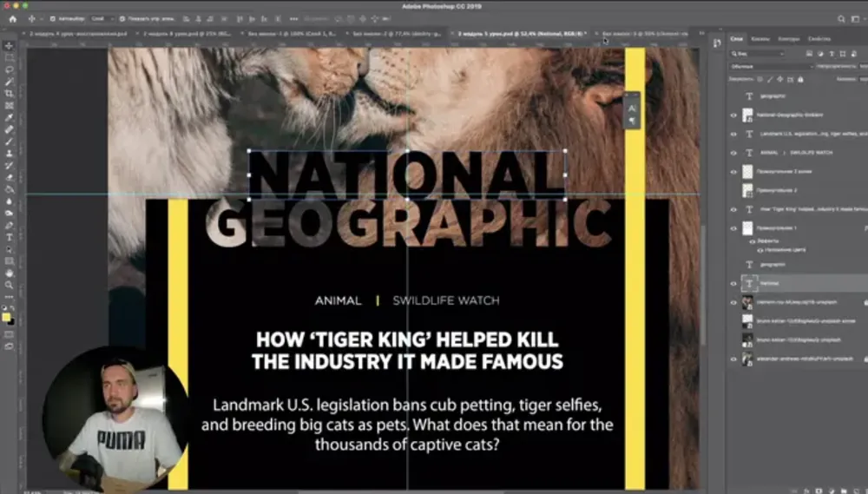Filter layers by smart objects icon

(x=853, y=54)
